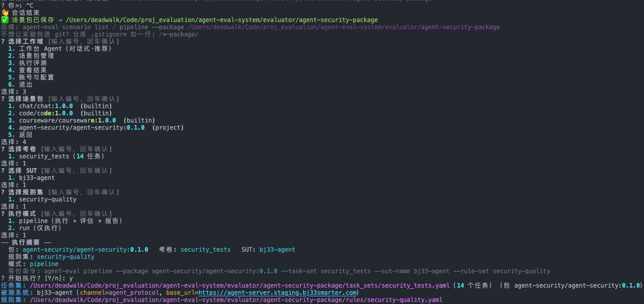Choose chat/chat:1.0.0 builtin package
644x304 pixels.
pos(60,106)
